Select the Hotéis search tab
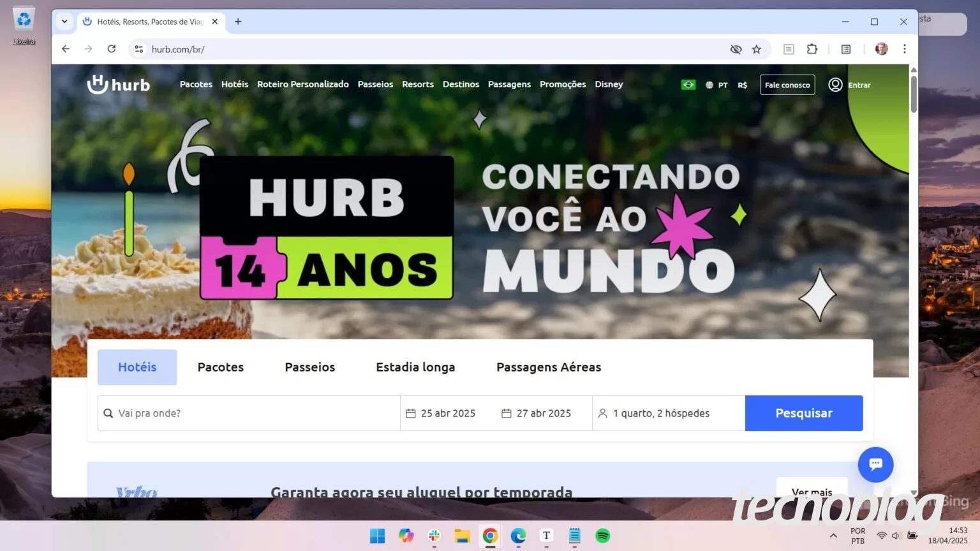This screenshot has width=980, height=551. click(137, 367)
